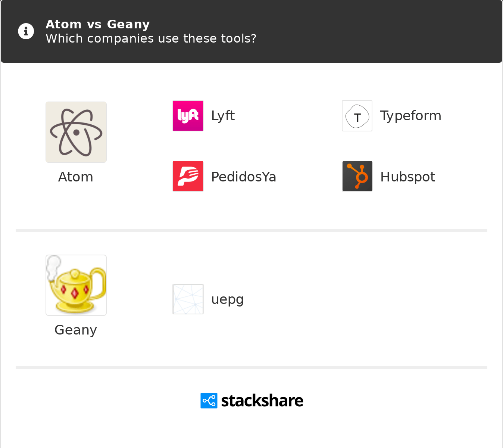Image resolution: width=503 pixels, height=448 pixels.
Task: Open the Lyft company link
Action: [x=223, y=116]
